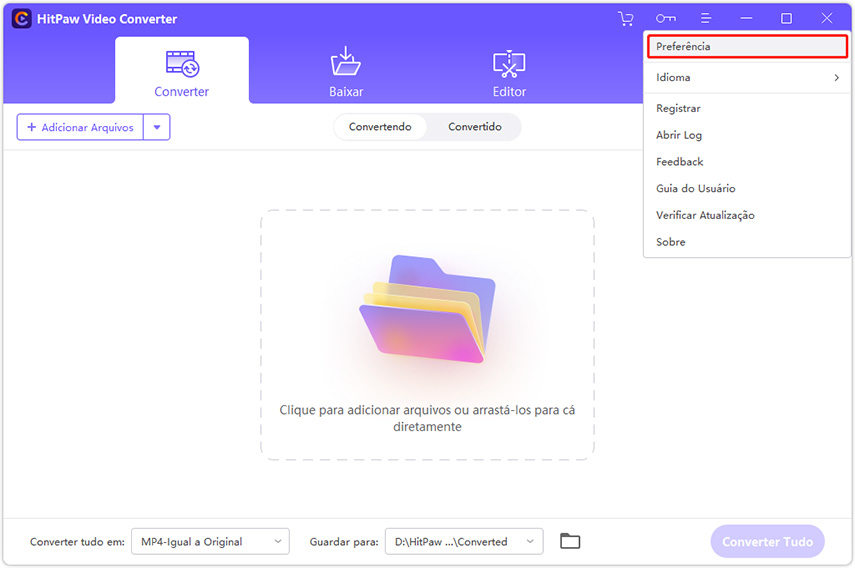855x568 pixels.
Task: Expand the Idioma submenu
Action: (747, 77)
